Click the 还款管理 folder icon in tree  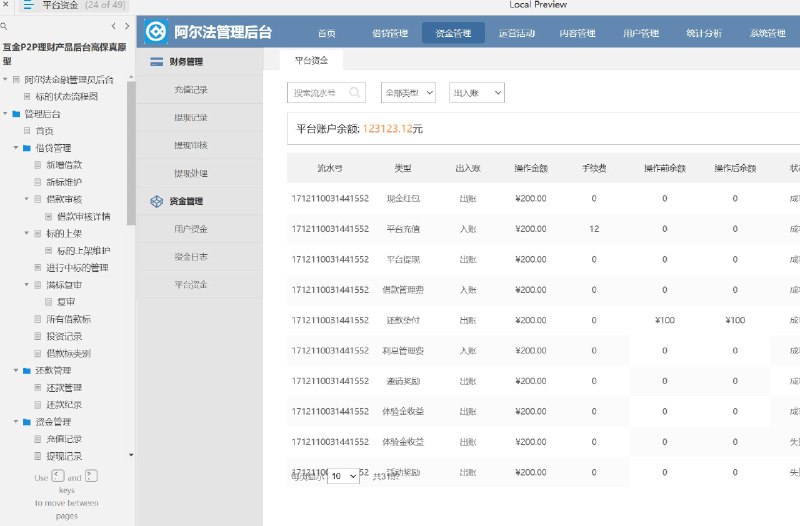click(x=27, y=370)
